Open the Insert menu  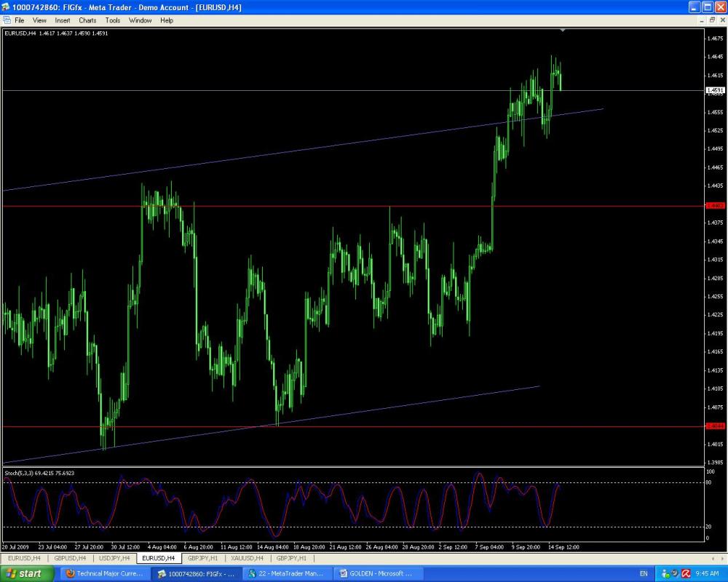pos(62,20)
